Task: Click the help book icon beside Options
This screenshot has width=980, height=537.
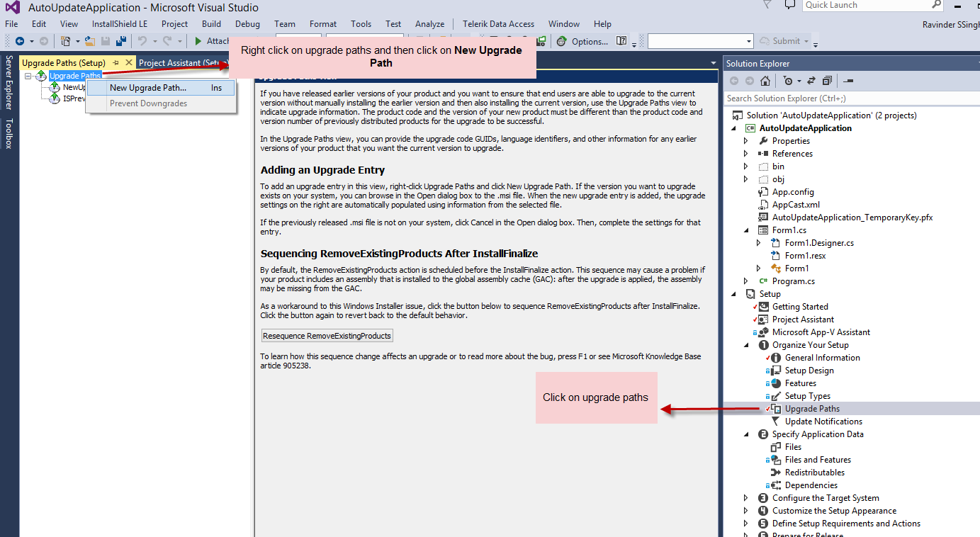Action: pos(621,41)
